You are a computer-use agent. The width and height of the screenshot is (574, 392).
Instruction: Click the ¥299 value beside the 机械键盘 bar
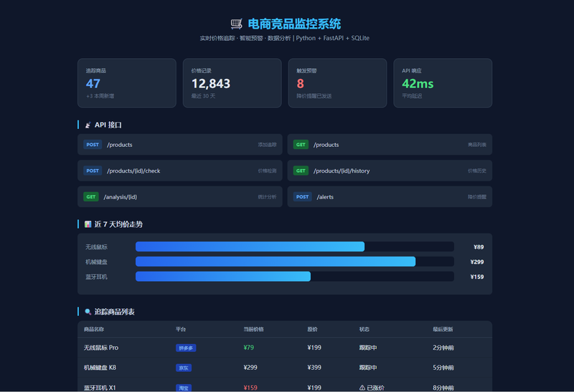click(477, 262)
